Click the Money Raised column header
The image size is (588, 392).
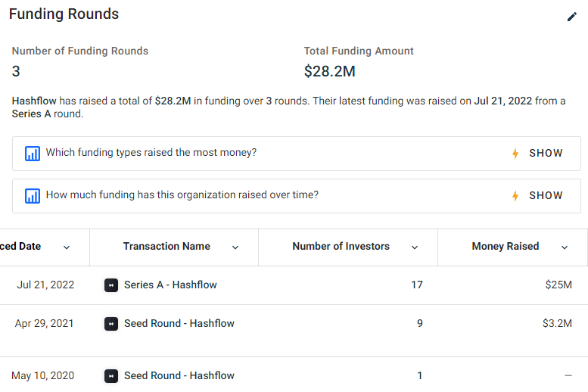[x=505, y=247]
